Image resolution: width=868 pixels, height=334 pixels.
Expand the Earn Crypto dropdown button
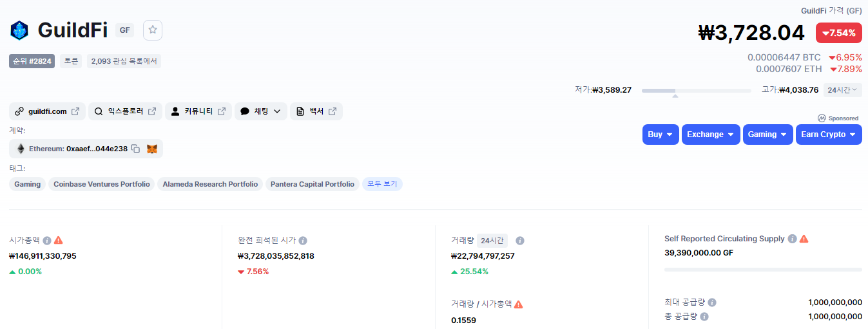click(x=829, y=135)
